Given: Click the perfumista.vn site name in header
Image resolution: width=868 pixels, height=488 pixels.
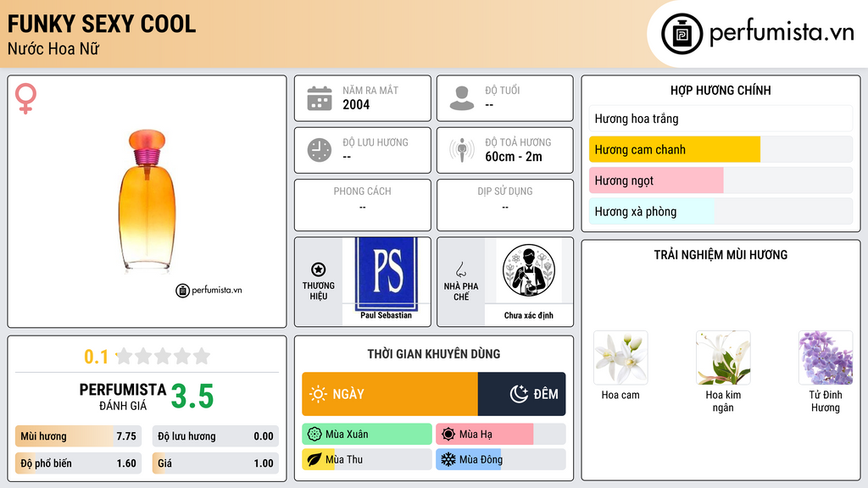Looking at the screenshot, I should pyautogui.click(x=782, y=32).
